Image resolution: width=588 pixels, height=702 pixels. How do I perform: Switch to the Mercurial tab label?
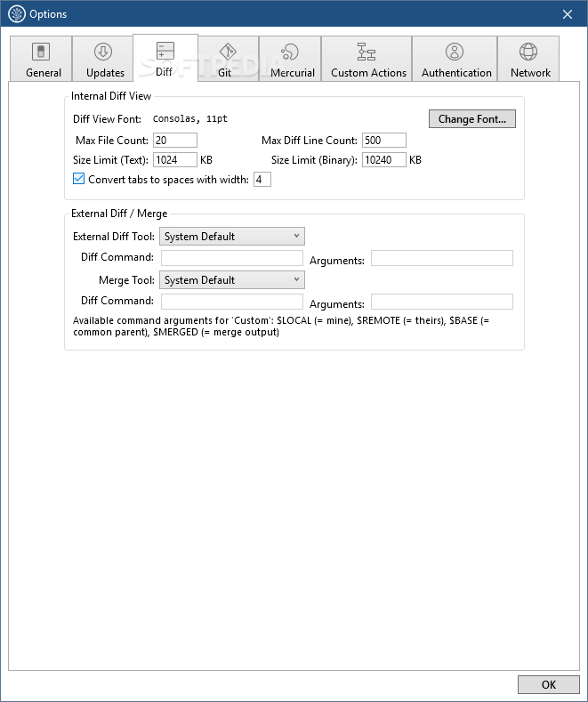pos(293,73)
